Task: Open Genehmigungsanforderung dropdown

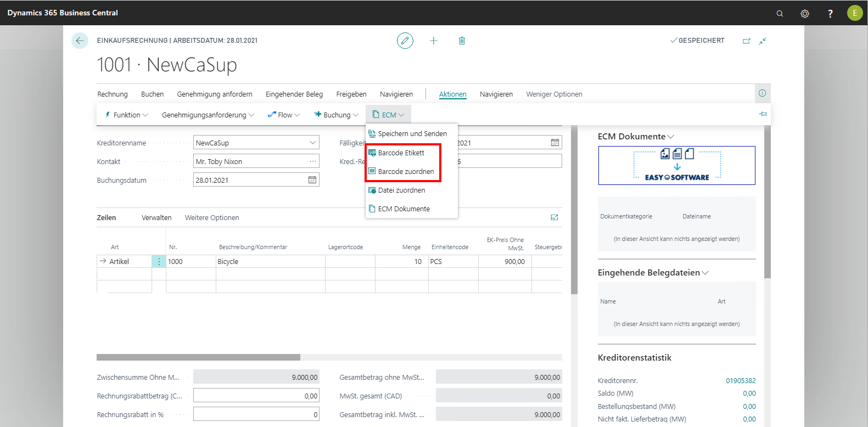Action: click(208, 115)
